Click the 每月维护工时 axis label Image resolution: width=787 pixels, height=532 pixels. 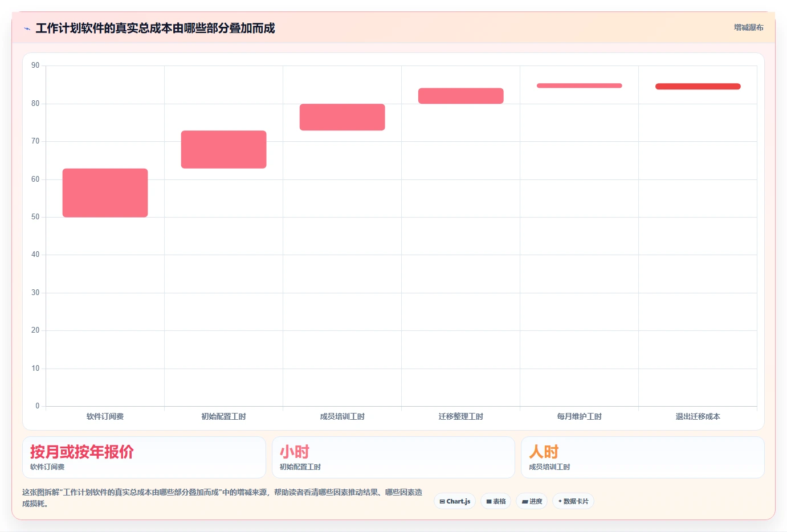click(x=580, y=416)
